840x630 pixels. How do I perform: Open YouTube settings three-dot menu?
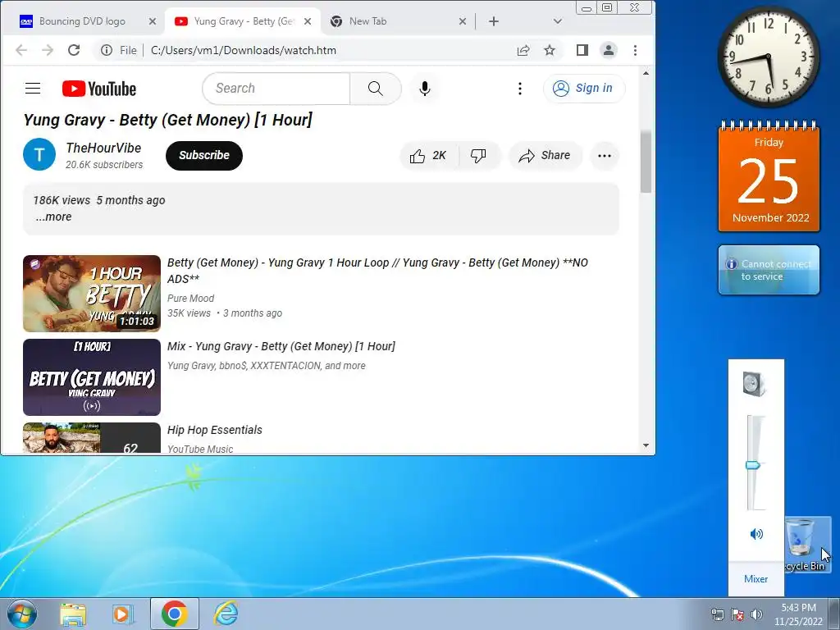point(519,89)
